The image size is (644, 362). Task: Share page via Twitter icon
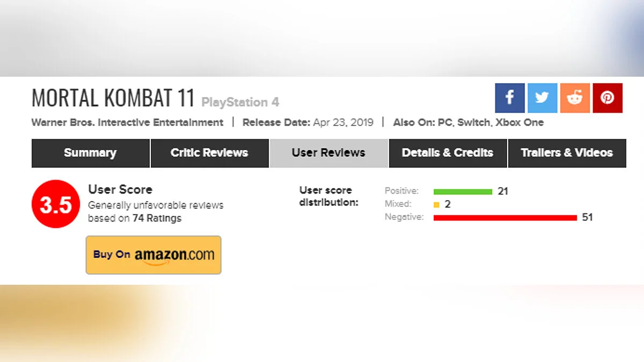pos(542,98)
